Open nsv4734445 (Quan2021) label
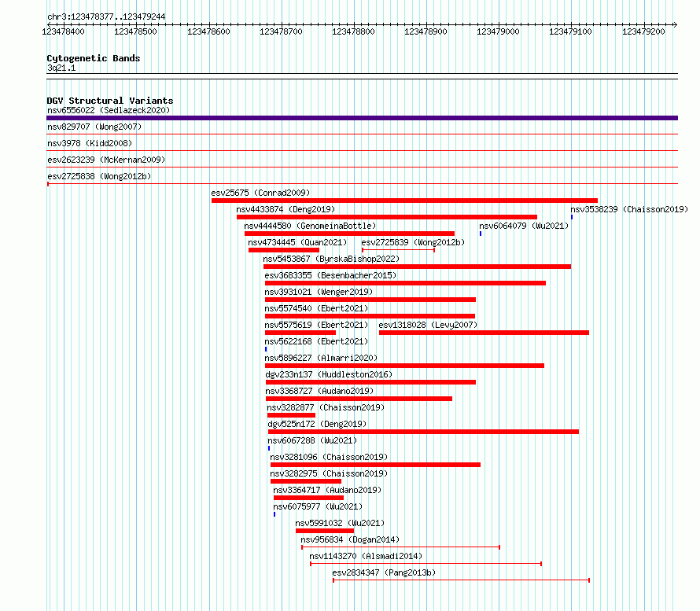 297,242
